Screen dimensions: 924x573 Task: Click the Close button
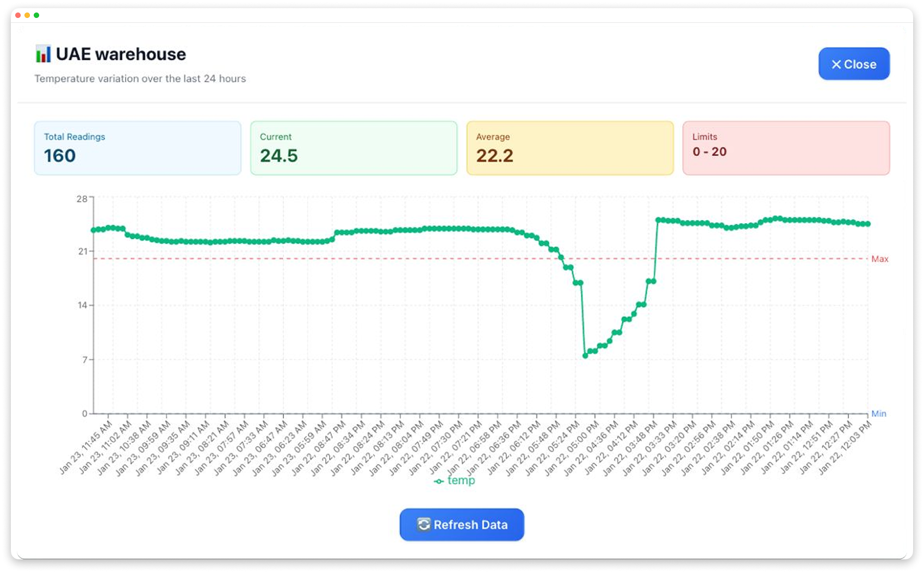pos(854,64)
